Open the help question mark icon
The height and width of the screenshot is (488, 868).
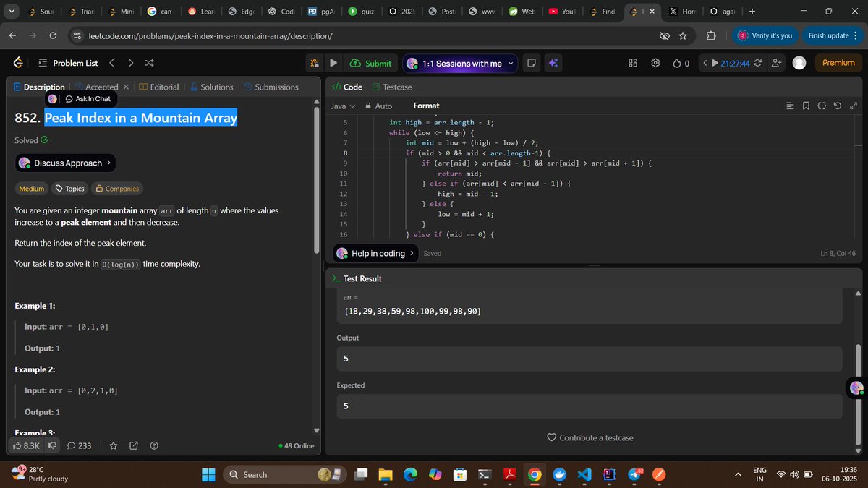click(x=153, y=446)
